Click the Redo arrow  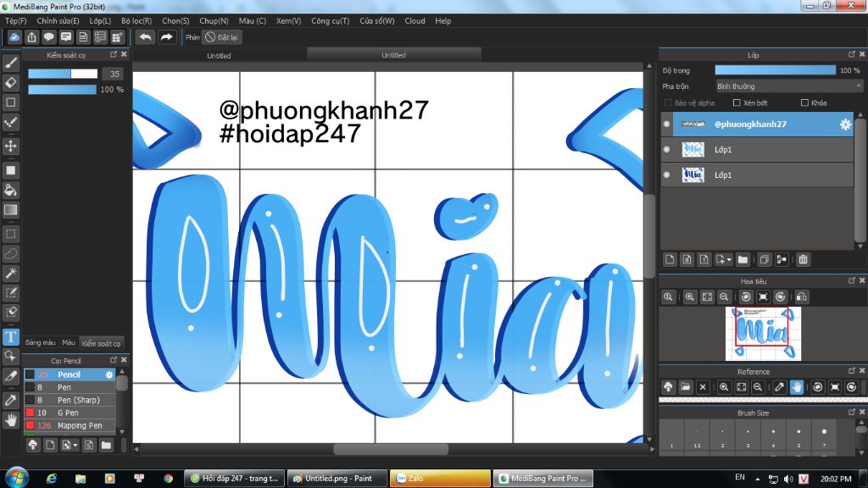coord(166,37)
